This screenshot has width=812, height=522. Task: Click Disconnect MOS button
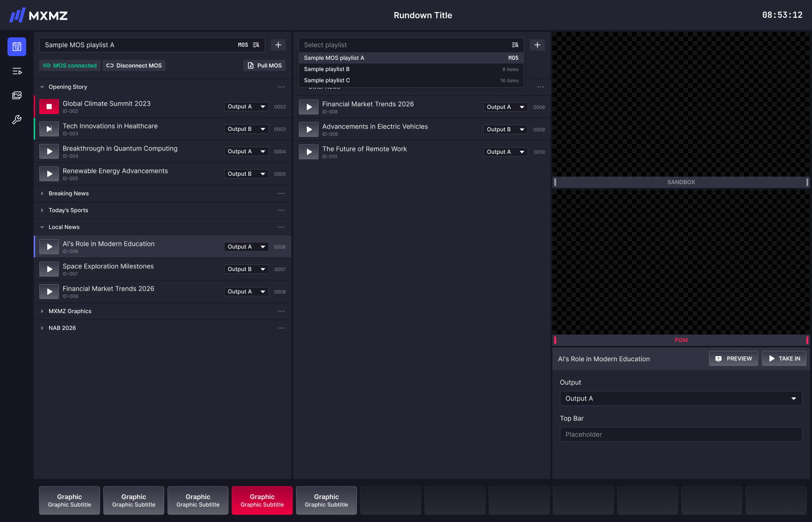pyautogui.click(x=134, y=65)
